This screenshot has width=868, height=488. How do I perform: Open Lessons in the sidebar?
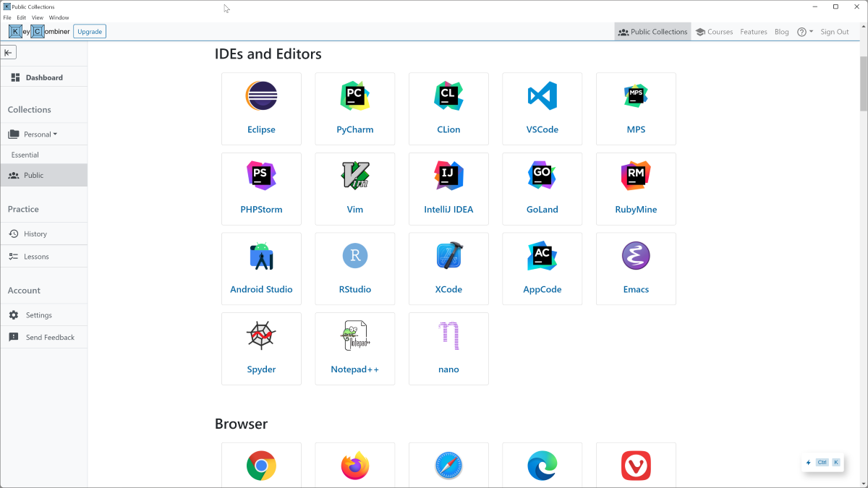click(x=43, y=257)
